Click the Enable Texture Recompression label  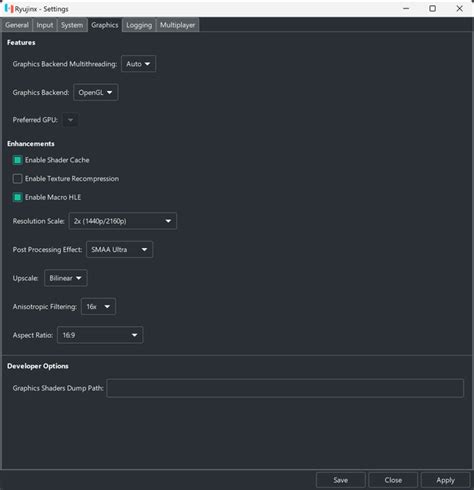click(x=72, y=179)
